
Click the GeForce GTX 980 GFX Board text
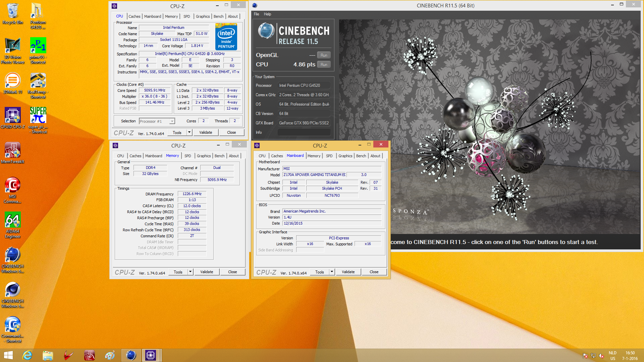[x=304, y=123]
